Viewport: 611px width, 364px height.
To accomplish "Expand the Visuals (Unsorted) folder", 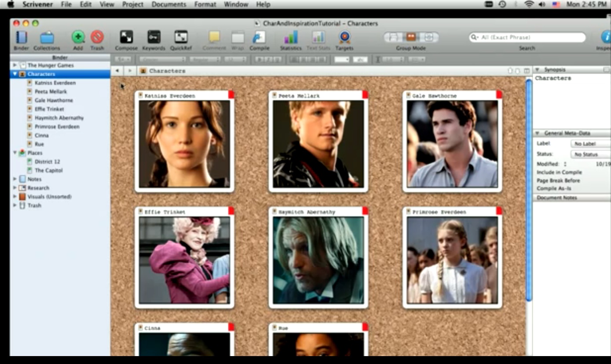I will tap(15, 197).
